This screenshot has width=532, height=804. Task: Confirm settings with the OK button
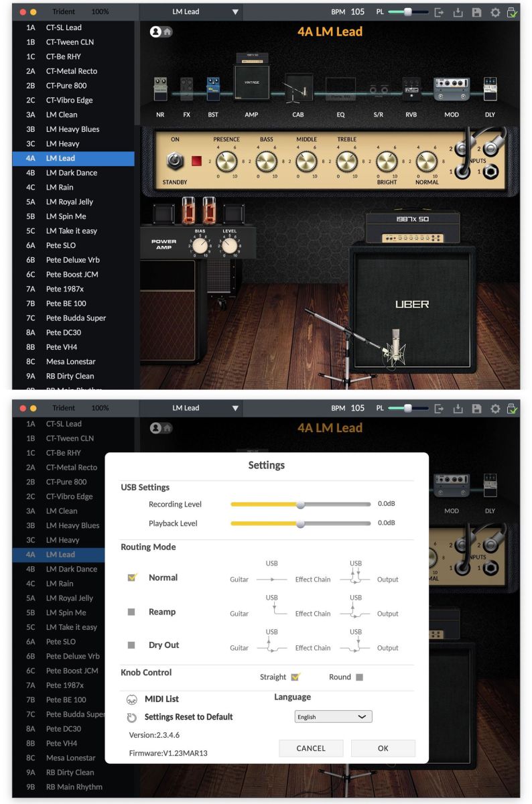pos(383,748)
